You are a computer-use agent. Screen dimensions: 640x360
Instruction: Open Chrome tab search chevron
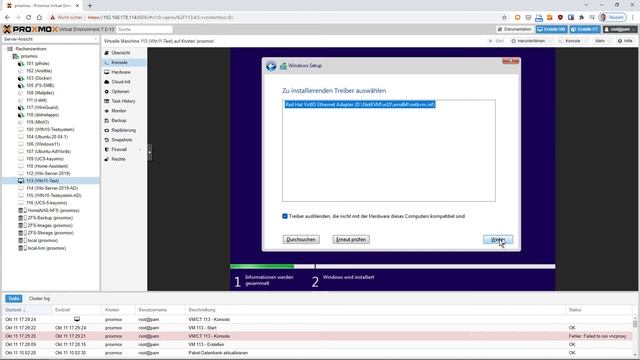click(x=587, y=5)
